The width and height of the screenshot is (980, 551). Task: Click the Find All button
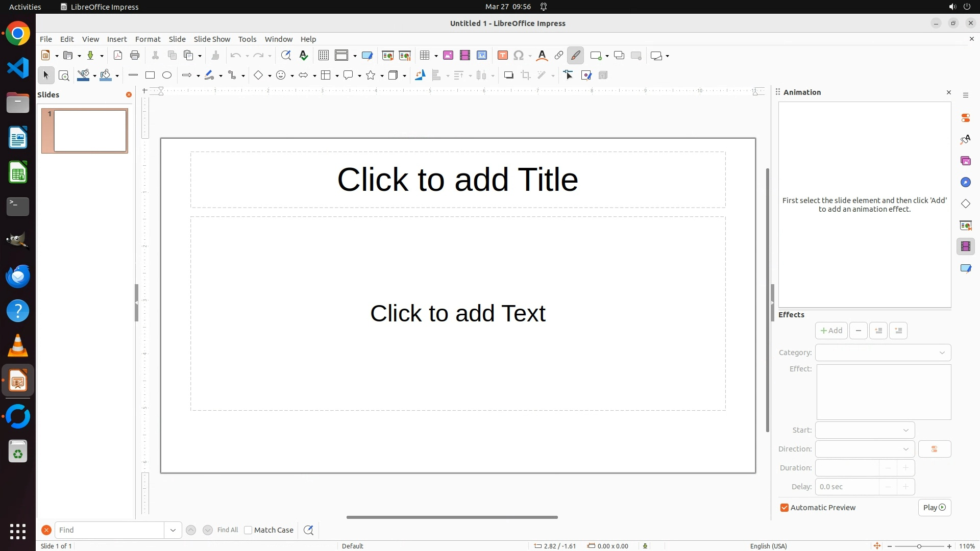[x=227, y=530]
